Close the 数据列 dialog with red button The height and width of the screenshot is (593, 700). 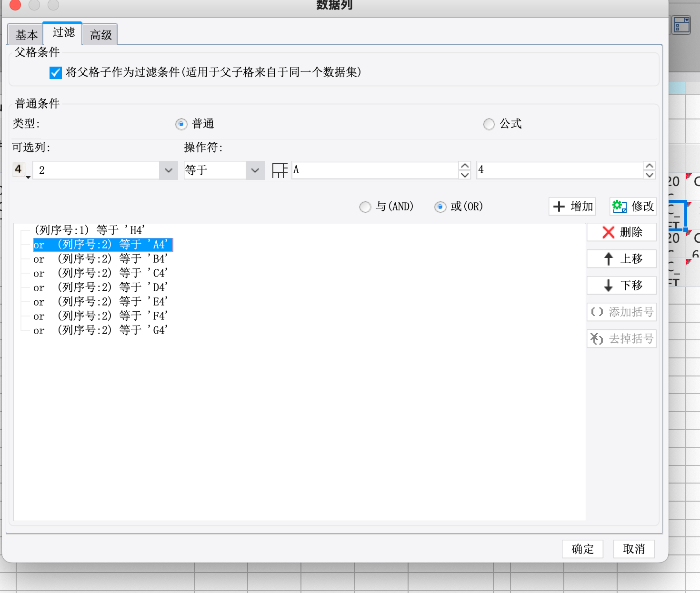[15, 5]
